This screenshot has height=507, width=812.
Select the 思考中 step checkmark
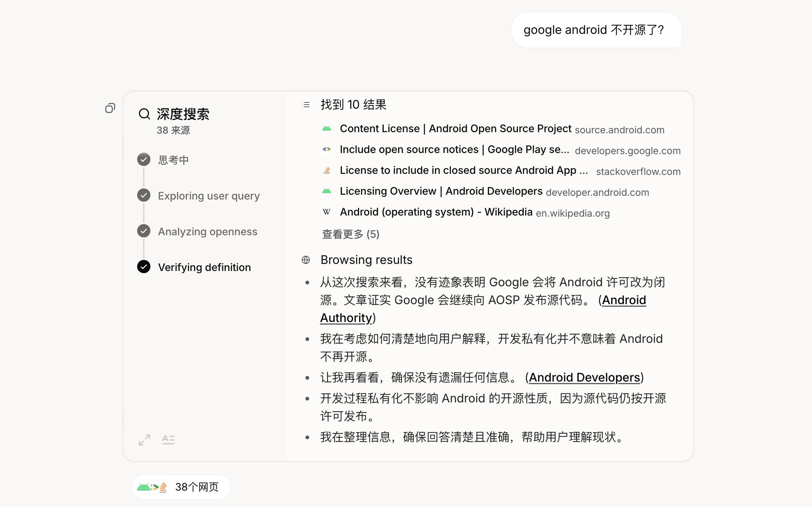pyautogui.click(x=144, y=160)
